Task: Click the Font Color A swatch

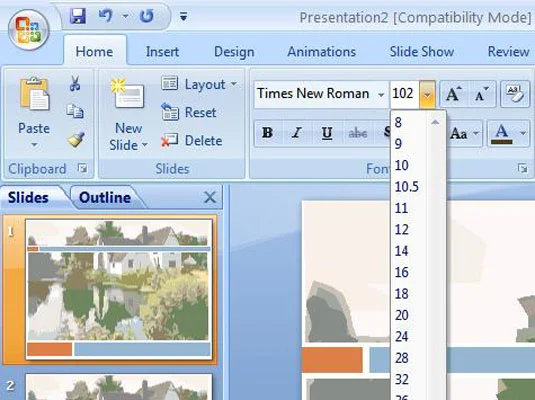Action: 501,133
